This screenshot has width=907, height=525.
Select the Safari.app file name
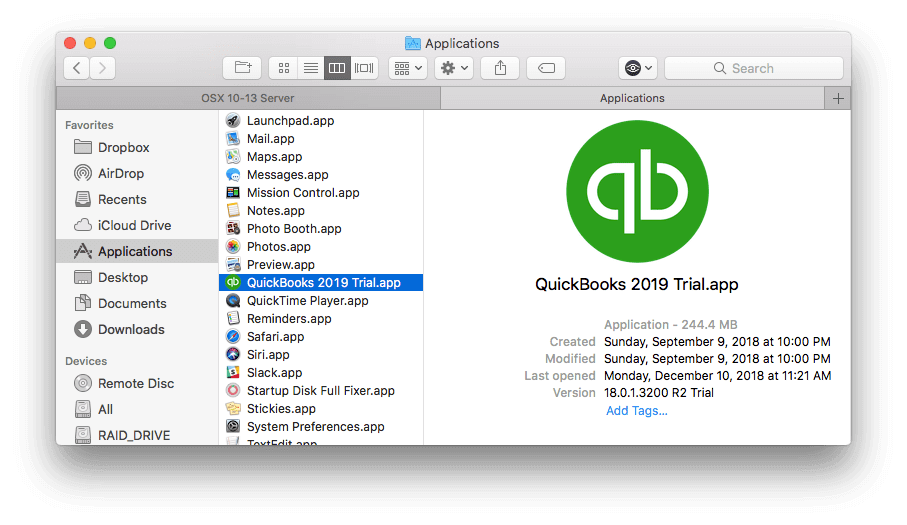coord(275,337)
